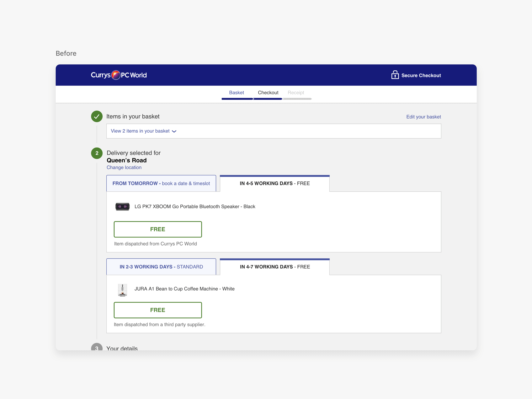This screenshot has height=399, width=532.
Task: Click the Edit your basket link
Action: coord(423,117)
